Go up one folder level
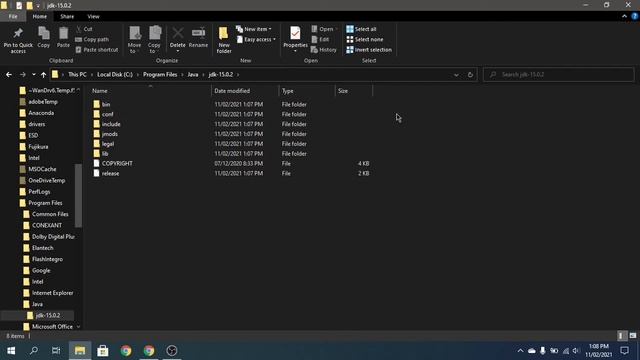Screen dimensions: 640x360 43,75
